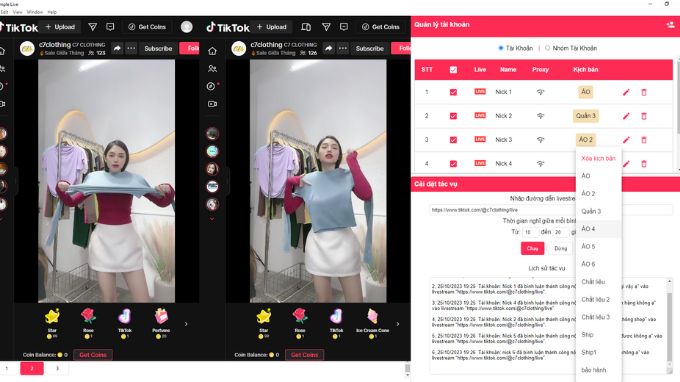Open the more options dots on left stream
This screenshot has width=680, height=382.
131,48
